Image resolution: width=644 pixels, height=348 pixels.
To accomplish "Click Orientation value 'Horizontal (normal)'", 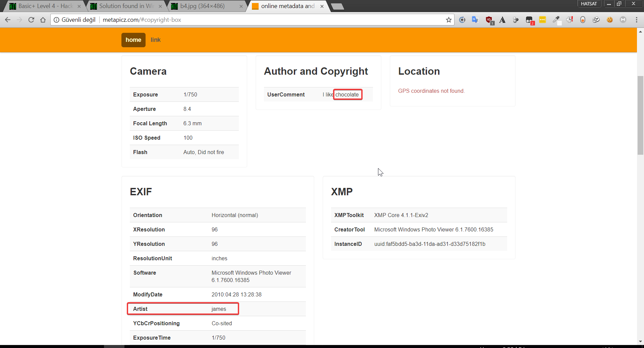I will click(x=235, y=215).
